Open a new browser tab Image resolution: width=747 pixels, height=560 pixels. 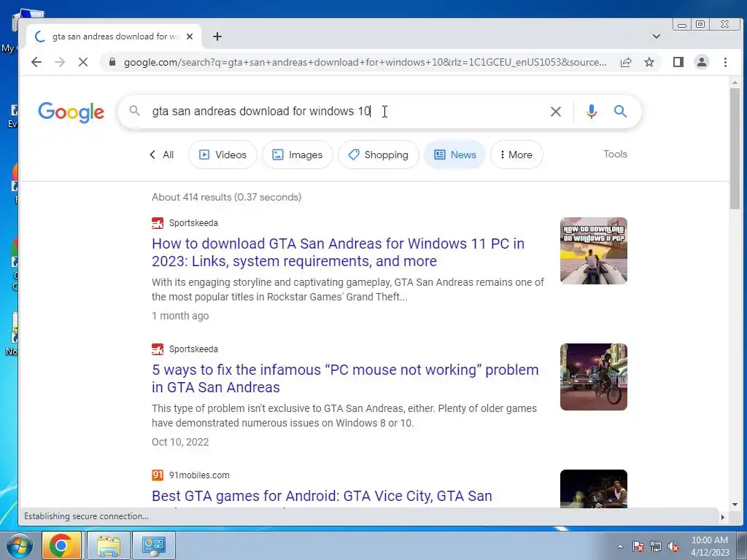point(217,36)
